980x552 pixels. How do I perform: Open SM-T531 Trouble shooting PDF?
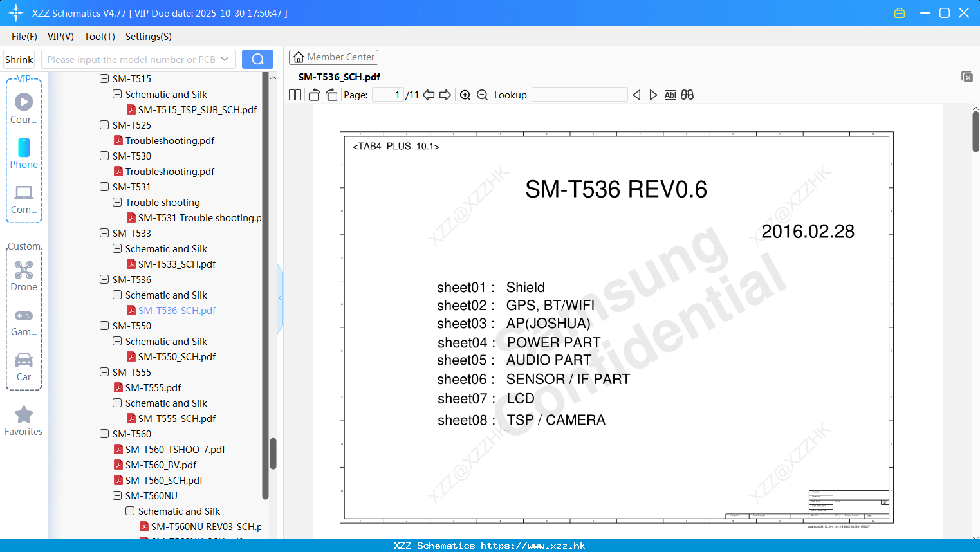(194, 217)
